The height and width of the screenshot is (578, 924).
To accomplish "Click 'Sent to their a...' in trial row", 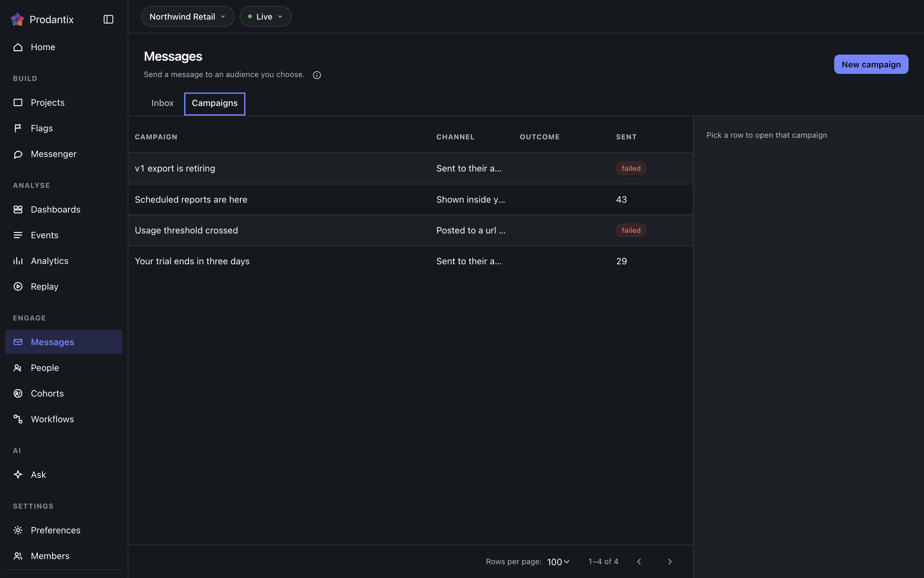I will 469,261.
